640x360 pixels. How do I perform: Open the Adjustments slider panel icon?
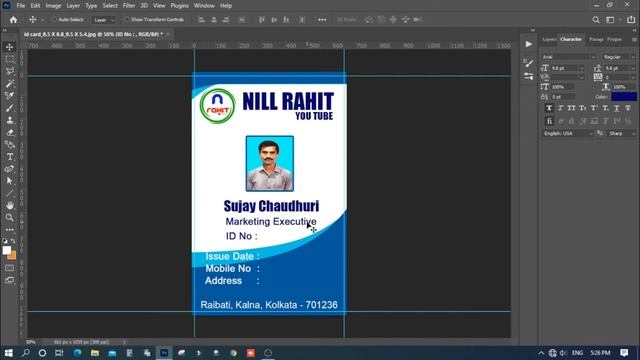529,76
